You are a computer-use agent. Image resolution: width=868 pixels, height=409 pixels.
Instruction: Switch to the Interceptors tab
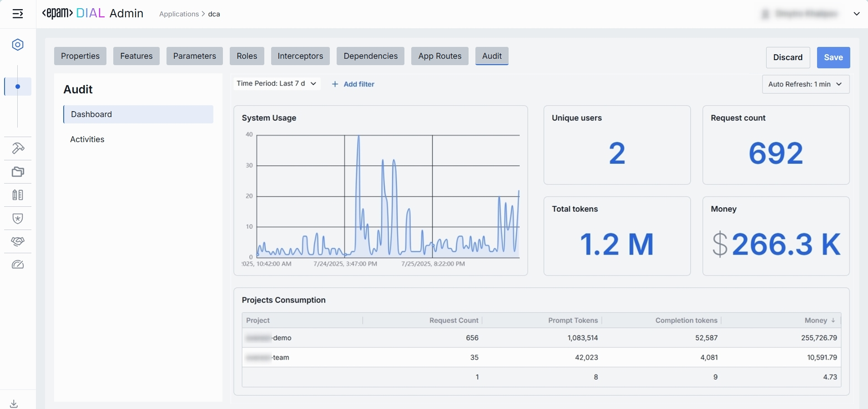(x=300, y=56)
